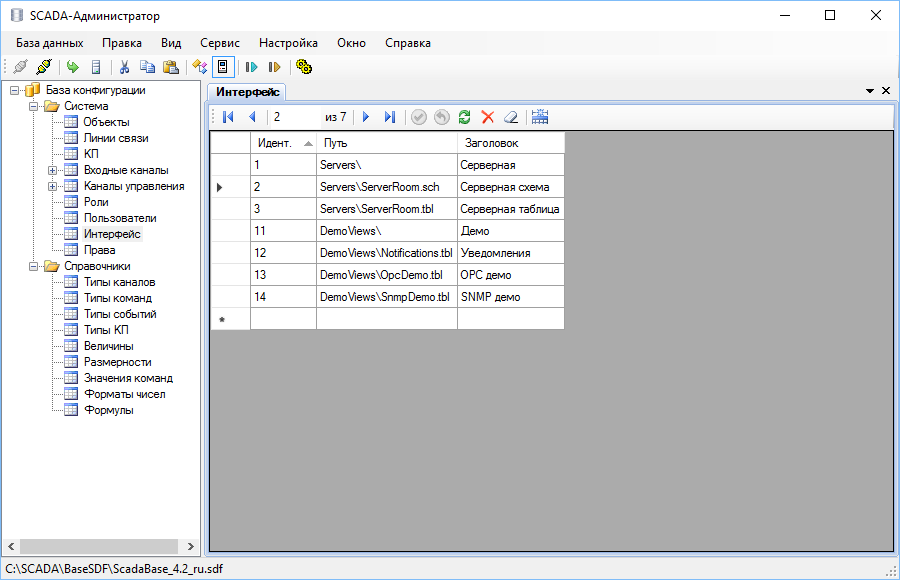Viewport: 900px width, 580px height.
Task: Select the Интерфейс document tab
Action: coord(247,92)
